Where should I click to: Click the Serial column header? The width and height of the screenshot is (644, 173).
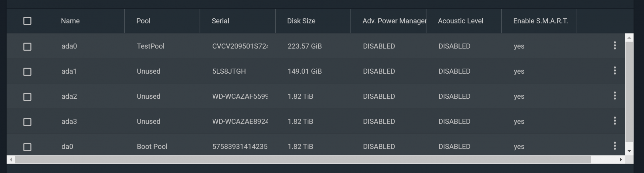tap(220, 21)
